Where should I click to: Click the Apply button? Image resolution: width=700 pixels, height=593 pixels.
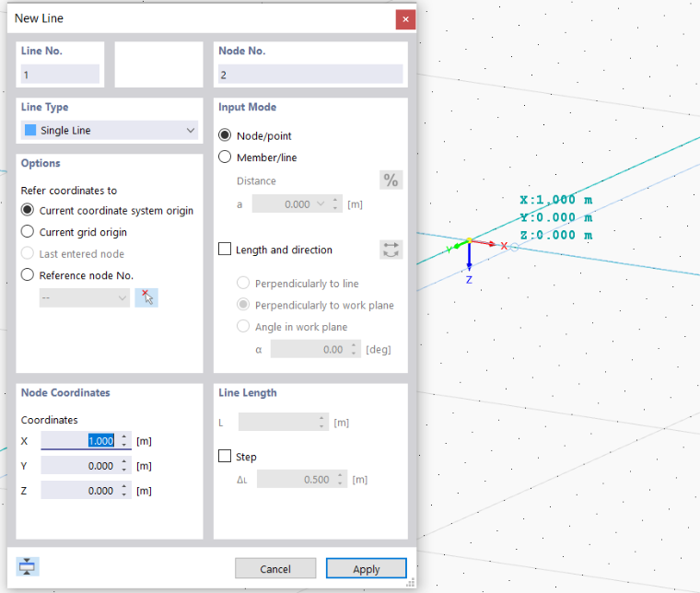pyautogui.click(x=366, y=568)
